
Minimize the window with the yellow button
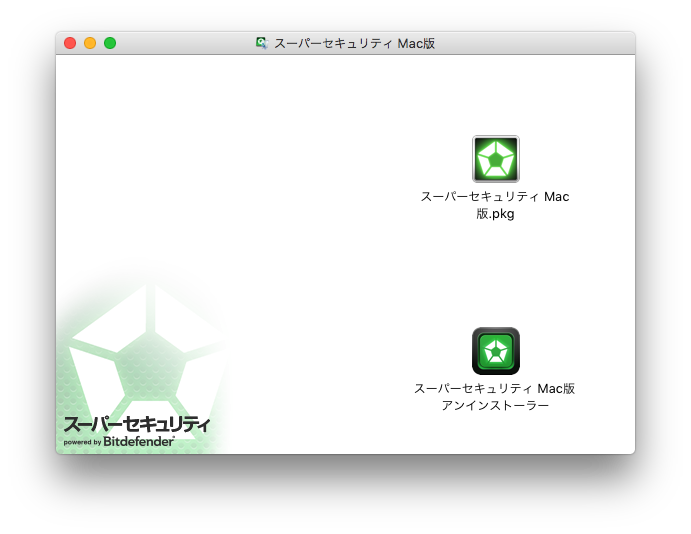(90, 43)
